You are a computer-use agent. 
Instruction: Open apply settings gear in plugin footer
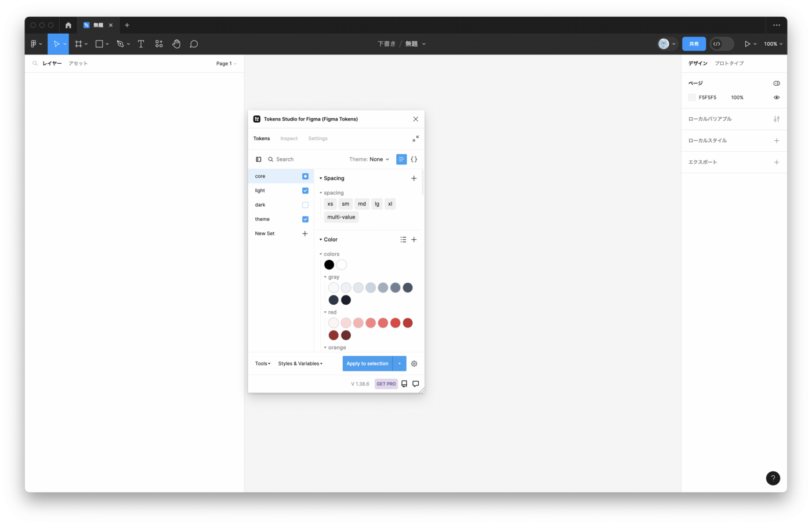[x=414, y=364]
